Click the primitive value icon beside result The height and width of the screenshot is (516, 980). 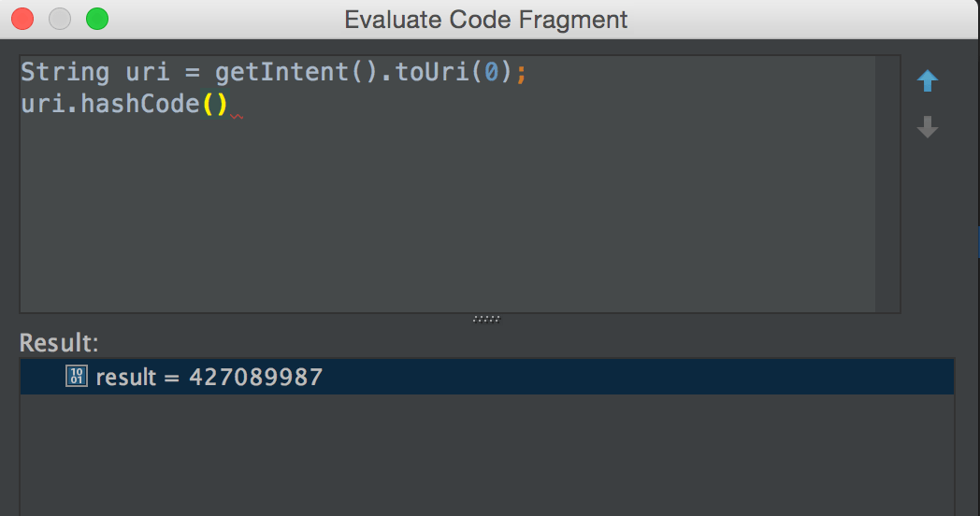tap(77, 377)
